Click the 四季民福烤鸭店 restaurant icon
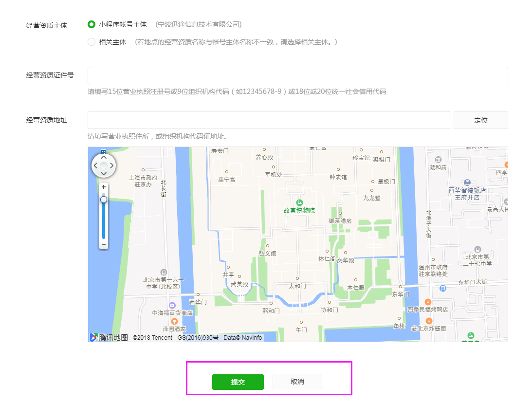Viewport: 532px width, 402px height. 428,302
